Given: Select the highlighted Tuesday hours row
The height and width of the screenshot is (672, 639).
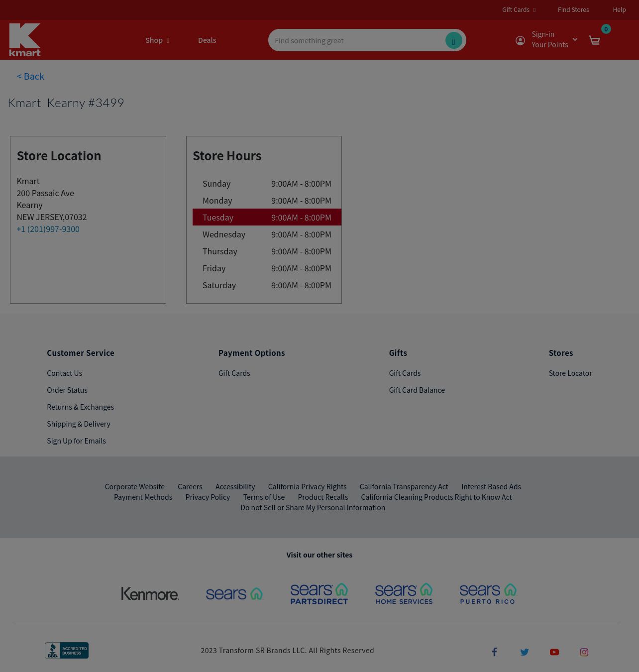Looking at the screenshot, I should point(267,217).
